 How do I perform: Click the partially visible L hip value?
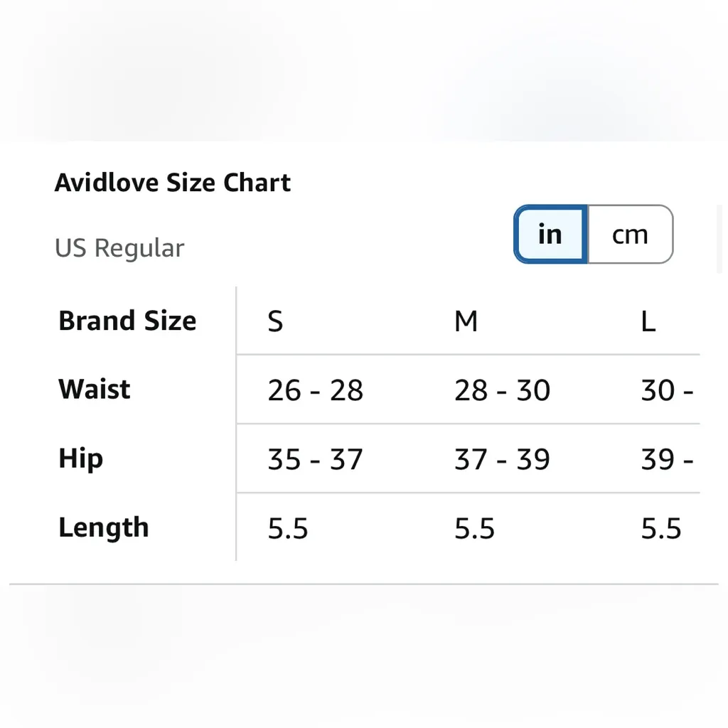pyautogui.click(x=667, y=459)
